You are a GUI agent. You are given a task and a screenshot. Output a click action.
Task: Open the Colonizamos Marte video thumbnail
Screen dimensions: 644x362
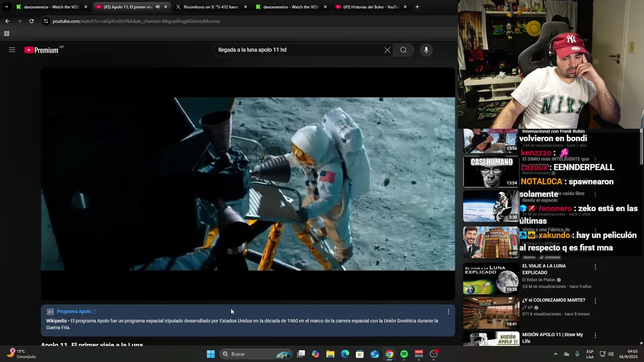tap(491, 312)
